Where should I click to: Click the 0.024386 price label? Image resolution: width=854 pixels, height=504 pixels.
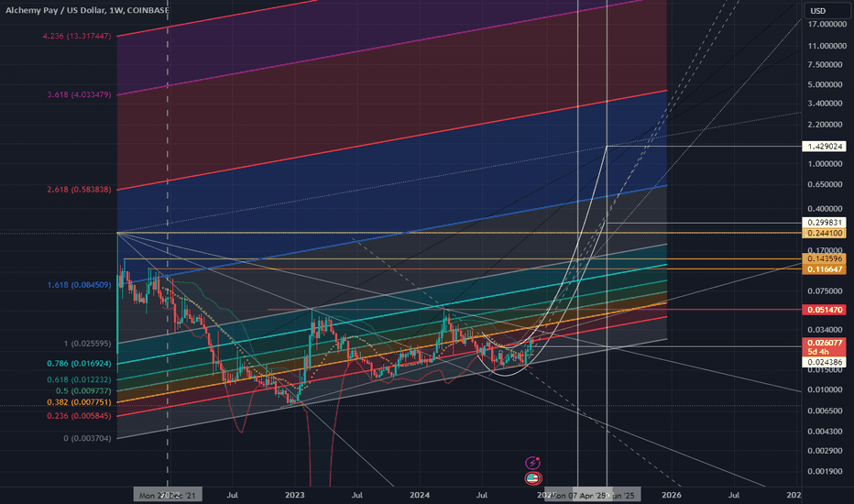(x=824, y=362)
